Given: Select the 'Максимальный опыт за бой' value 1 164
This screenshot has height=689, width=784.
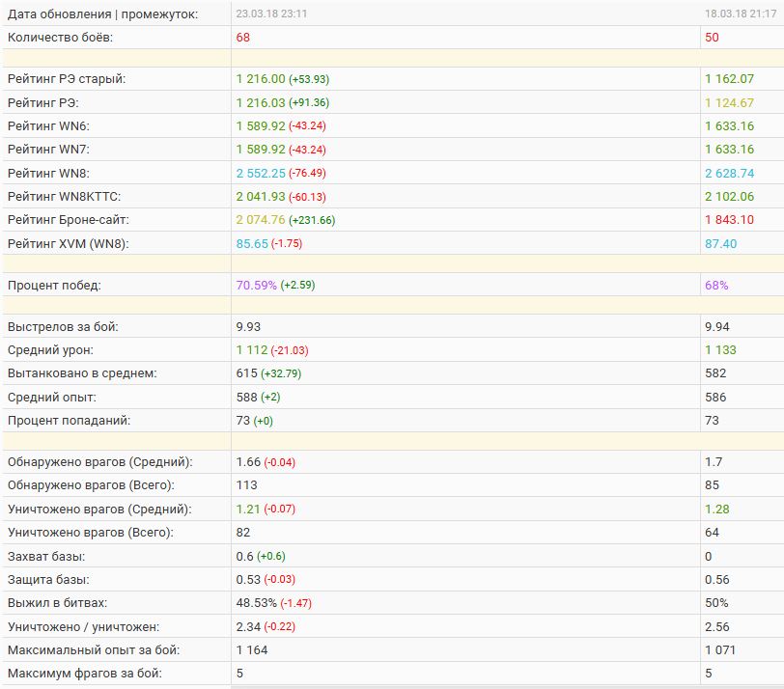Looking at the screenshot, I should point(252,650).
